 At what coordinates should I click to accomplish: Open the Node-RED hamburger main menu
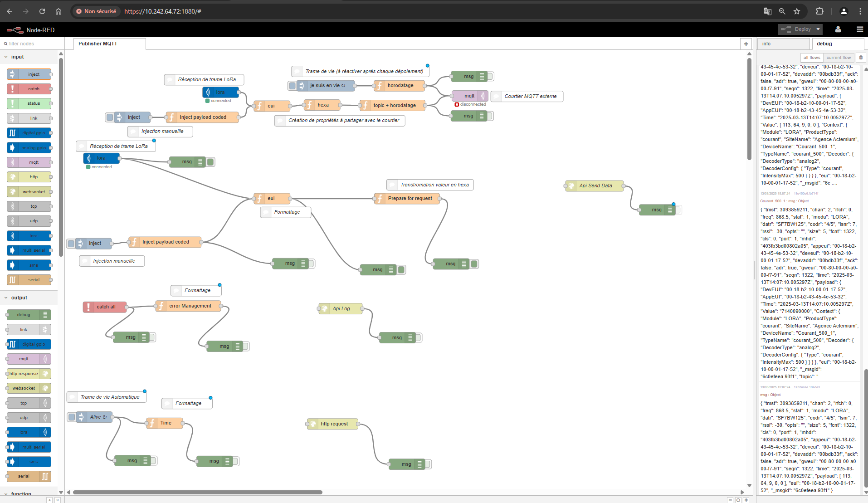click(x=860, y=29)
